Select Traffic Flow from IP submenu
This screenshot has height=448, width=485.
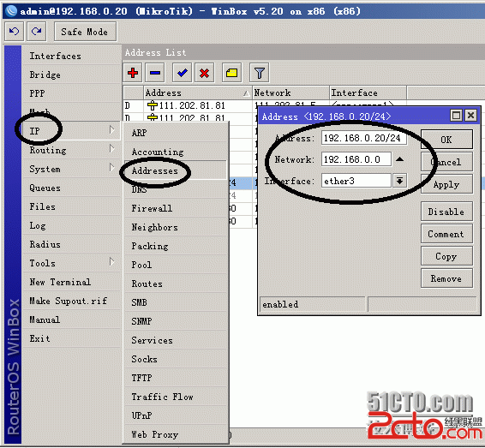click(176, 397)
